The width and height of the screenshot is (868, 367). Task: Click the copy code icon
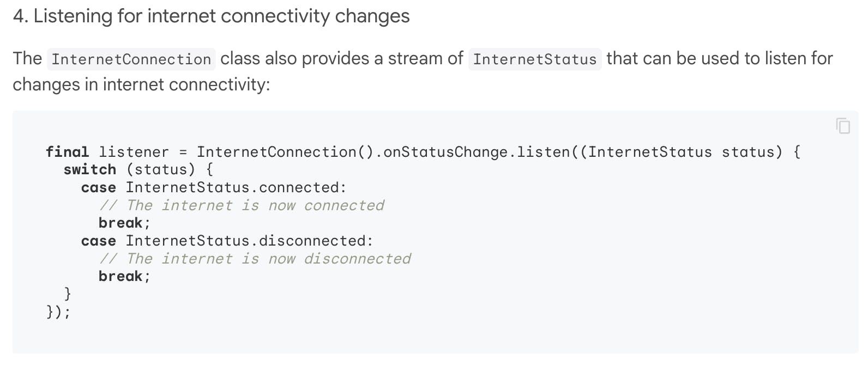pos(843,126)
